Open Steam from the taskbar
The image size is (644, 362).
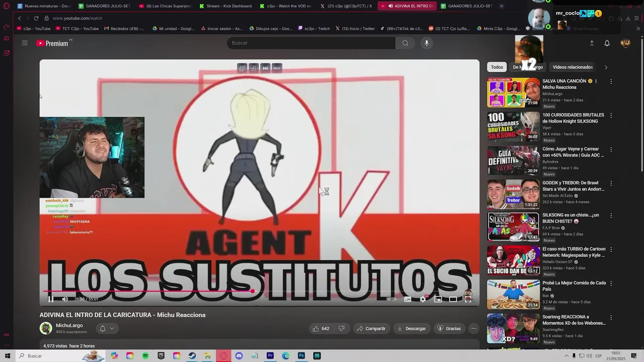click(x=192, y=356)
